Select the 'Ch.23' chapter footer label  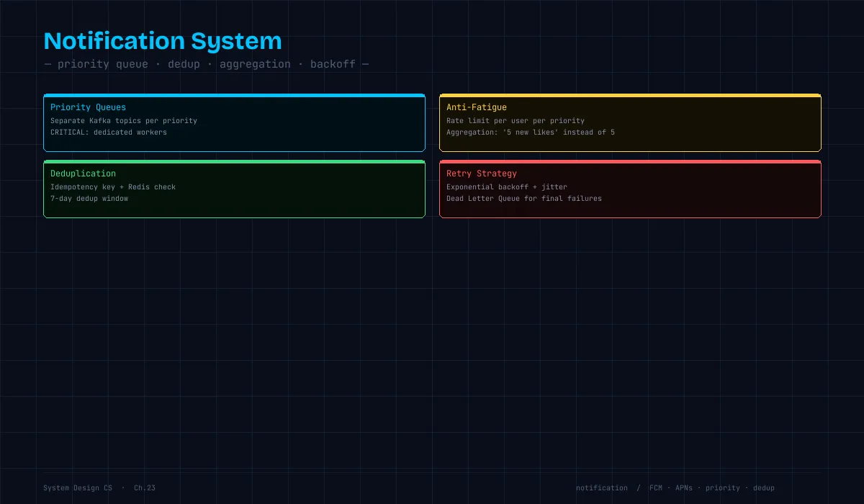coord(145,488)
